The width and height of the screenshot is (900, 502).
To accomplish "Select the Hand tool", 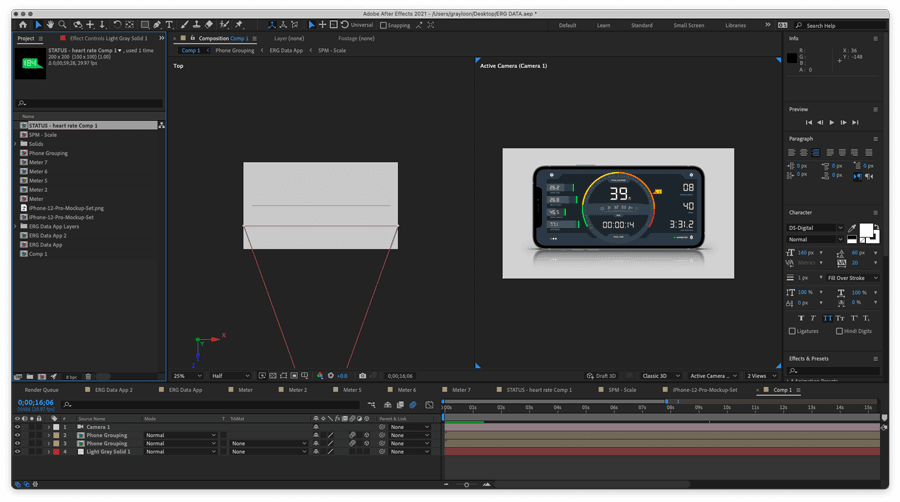I will point(50,25).
